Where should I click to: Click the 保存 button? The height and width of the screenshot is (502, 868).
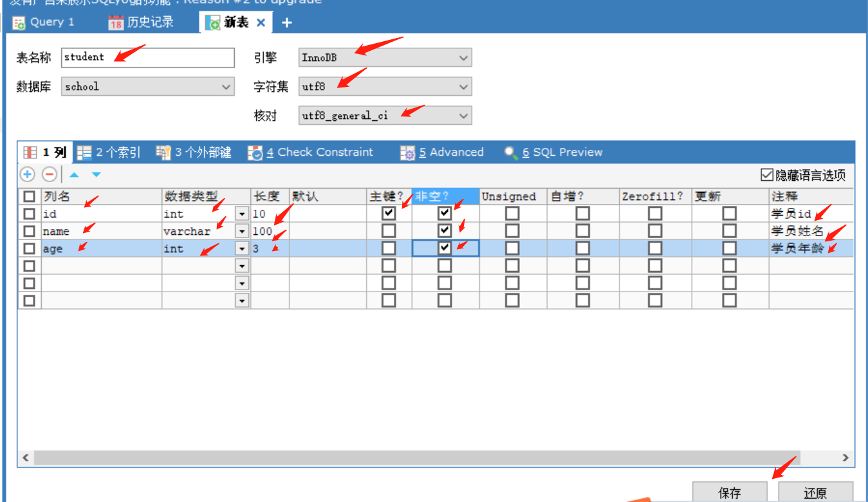coord(730,492)
